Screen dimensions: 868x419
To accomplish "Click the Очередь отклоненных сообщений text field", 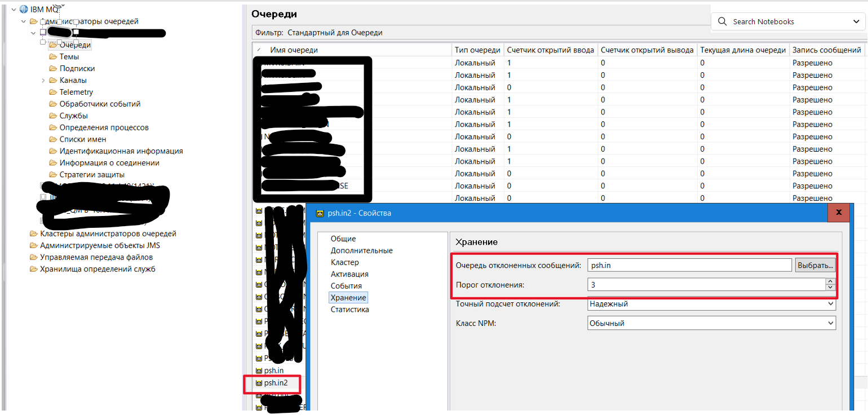I will [689, 266].
